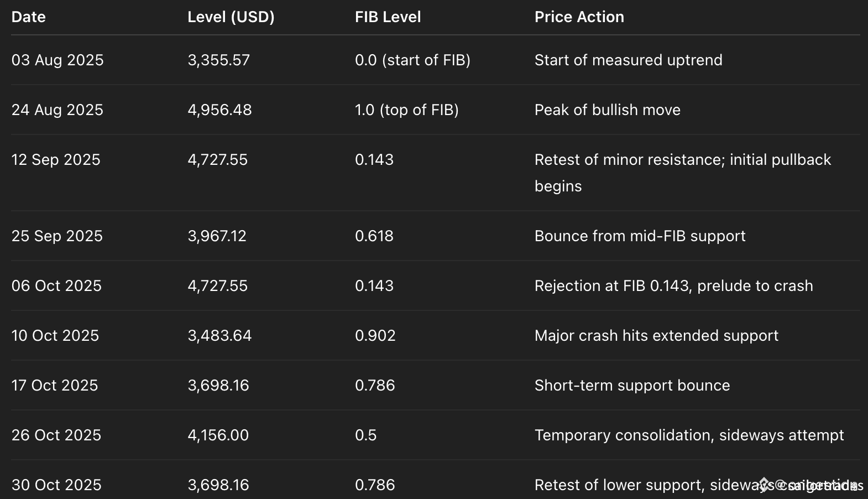The image size is (868, 499).
Task: Select the 03 Aug 2025 date cell
Action: (57, 60)
